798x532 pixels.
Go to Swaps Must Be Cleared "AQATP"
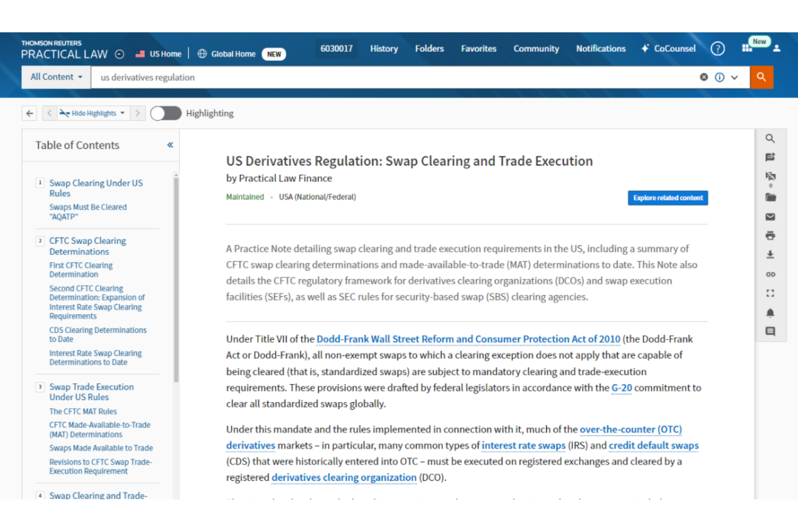88,212
